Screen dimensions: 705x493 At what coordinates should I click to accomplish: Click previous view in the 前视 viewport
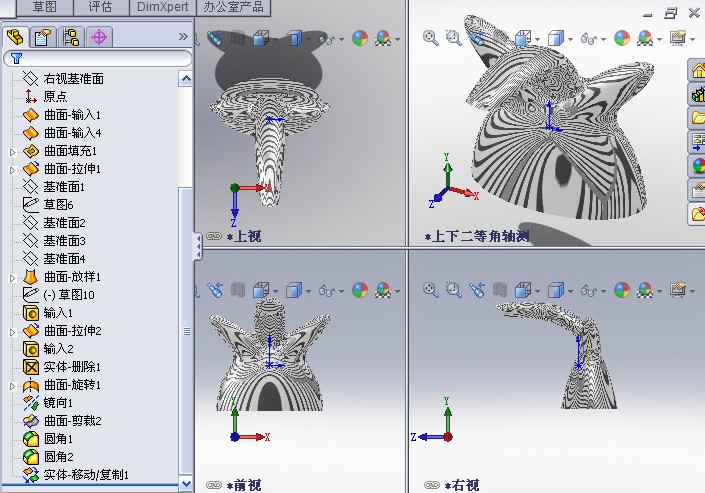215,290
